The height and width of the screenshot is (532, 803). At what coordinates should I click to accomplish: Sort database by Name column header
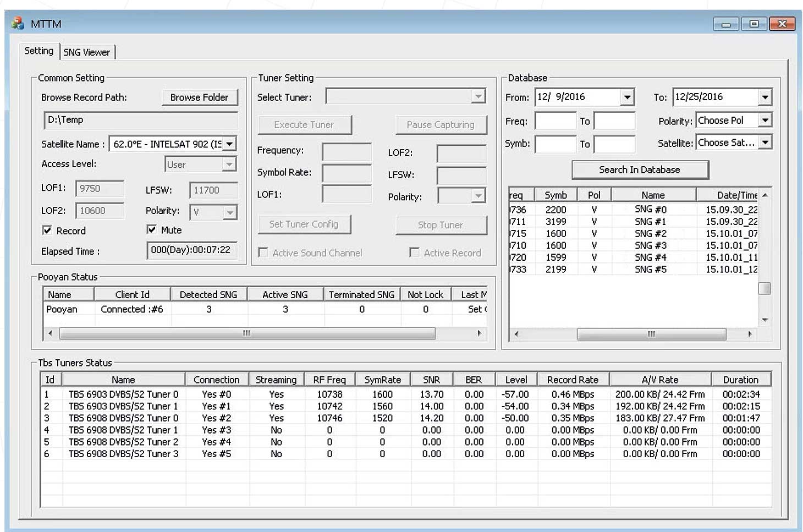click(x=653, y=195)
